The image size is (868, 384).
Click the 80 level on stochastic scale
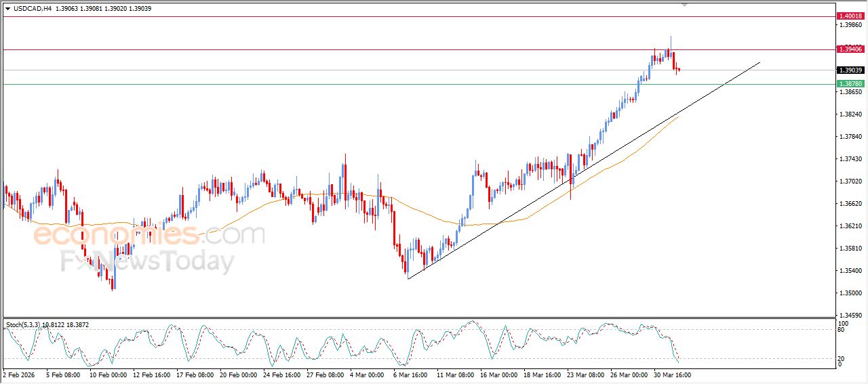click(842, 330)
